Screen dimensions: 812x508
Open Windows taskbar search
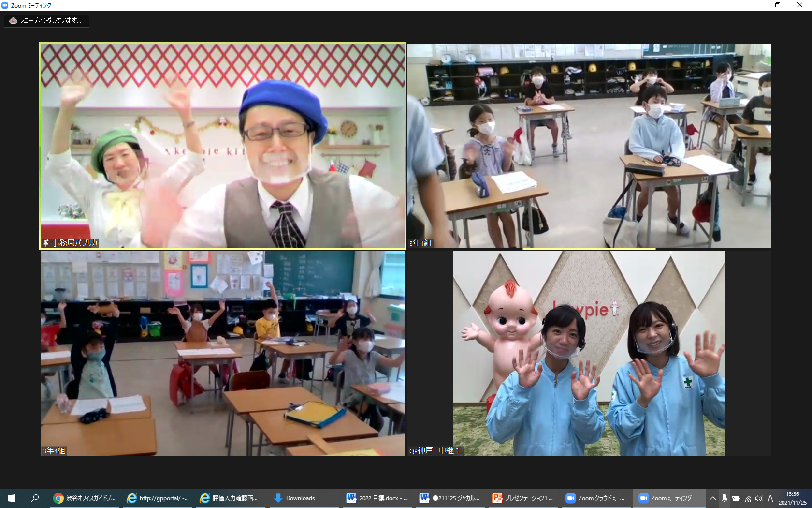[x=35, y=498]
